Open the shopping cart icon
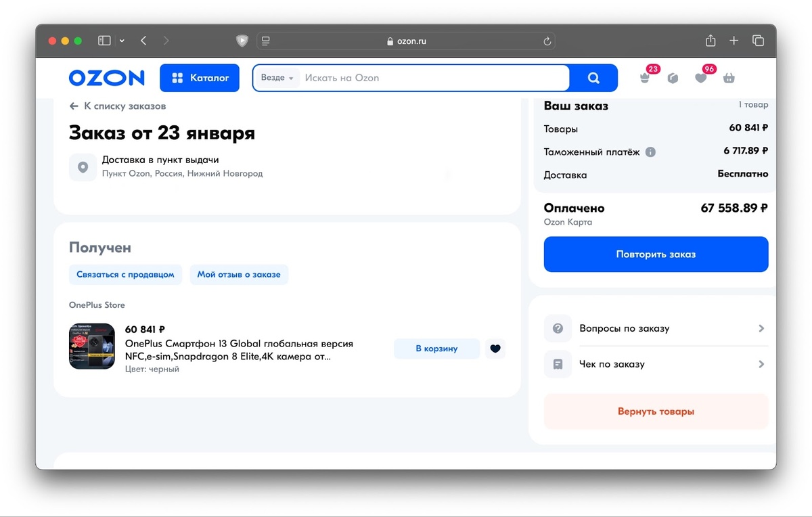 click(x=729, y=78)
